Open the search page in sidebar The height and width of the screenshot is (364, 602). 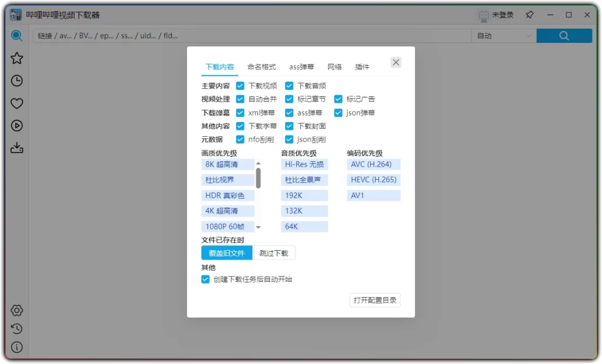pyautogui.click(x=16, y=36)
